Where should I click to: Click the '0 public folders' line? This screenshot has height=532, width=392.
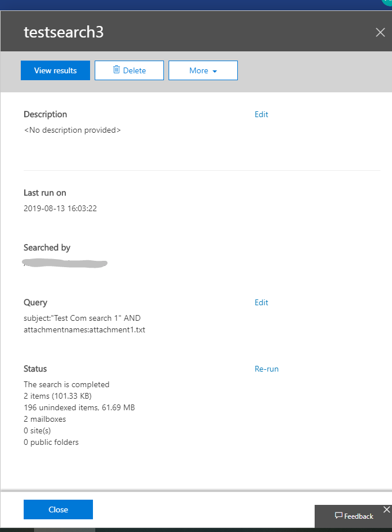(x=51, y=442)
